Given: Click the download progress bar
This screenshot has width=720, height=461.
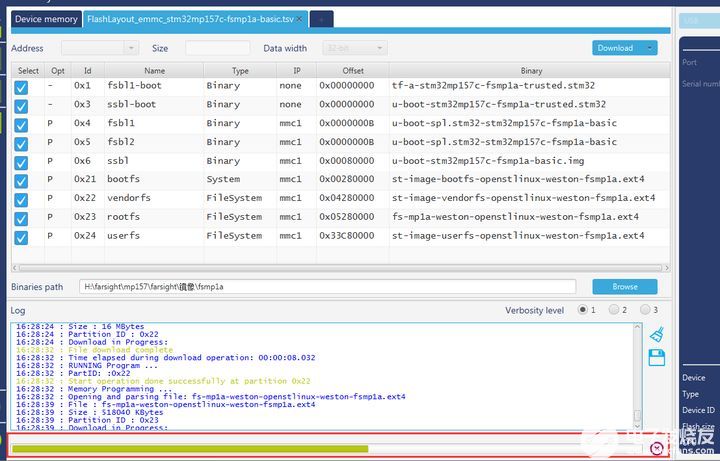Looking at the screenshot, I should [325, 449].
